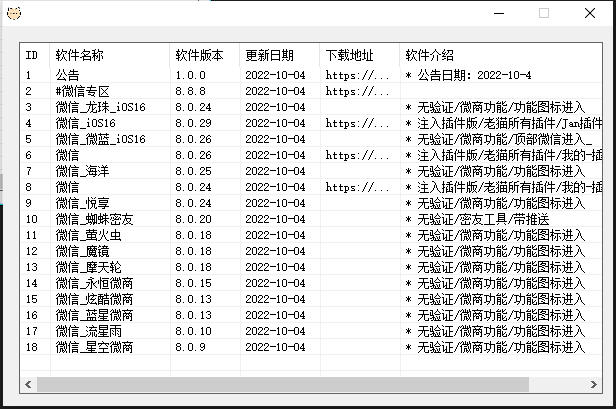Click the app cat icon in title bar
616x409 pixels.
click(14, 13)
